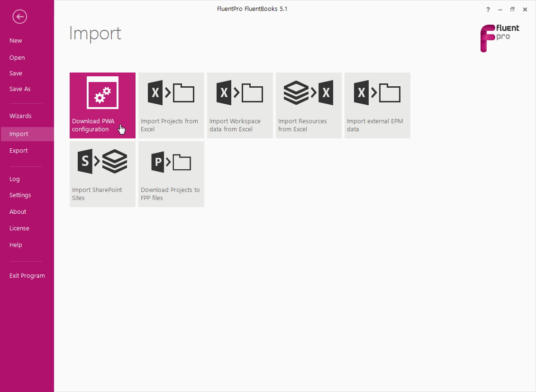Open Download PWA configuration tile
The width and height of the screenshot is (536, 392).
(102, 105)
